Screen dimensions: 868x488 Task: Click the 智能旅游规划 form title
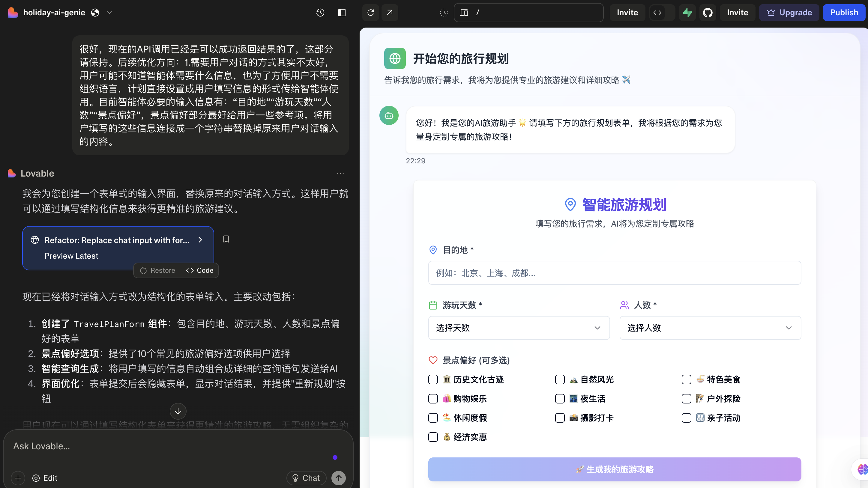(624, 205)
